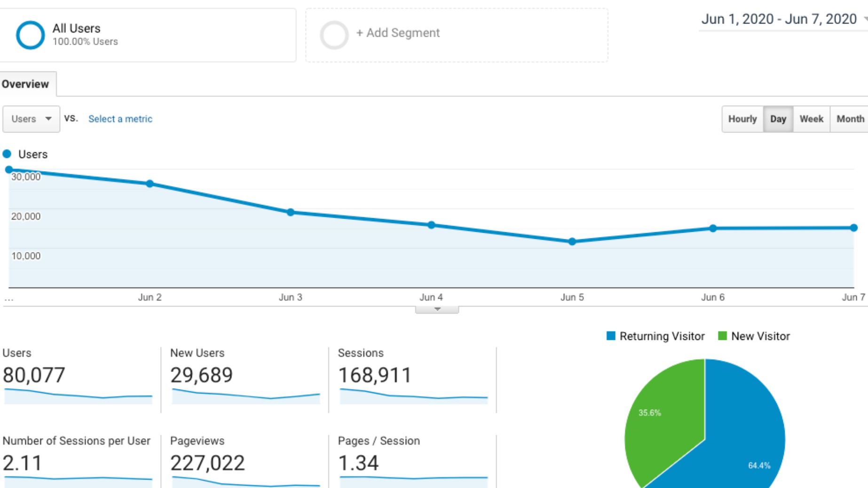Switch chart granularity to Month
This screenshot has height=488, width=868.
tap(850, 119)
